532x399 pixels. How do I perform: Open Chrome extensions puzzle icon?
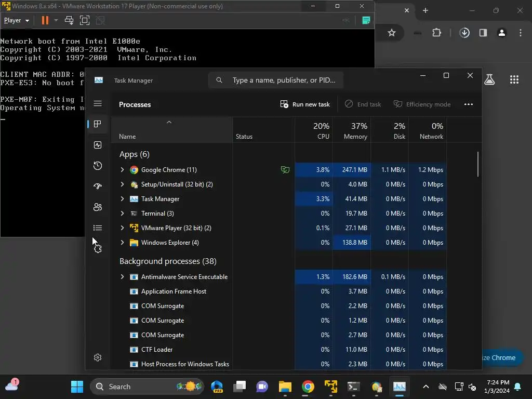click(x=436, y=33)
